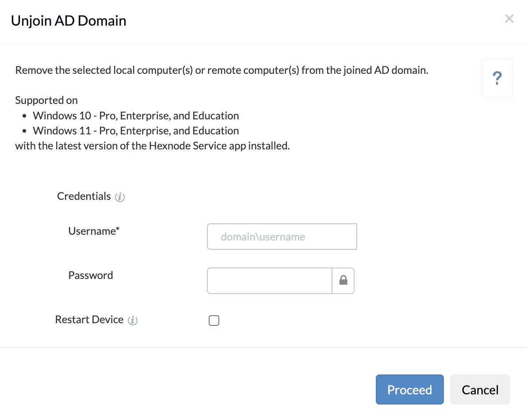Image resolution: width=527 pixels, height=420 pixels.
Task: Click the Username input showing domain\username
Action: (282, 237)
